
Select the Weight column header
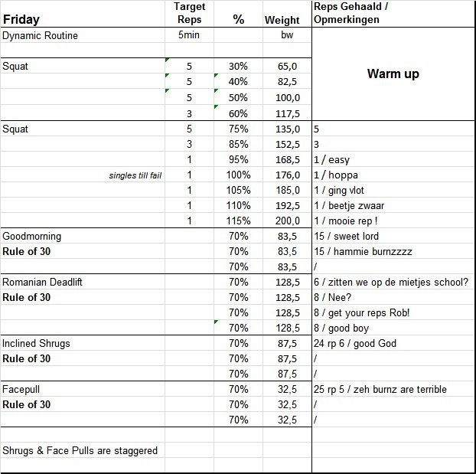click(x=282, y=20)
